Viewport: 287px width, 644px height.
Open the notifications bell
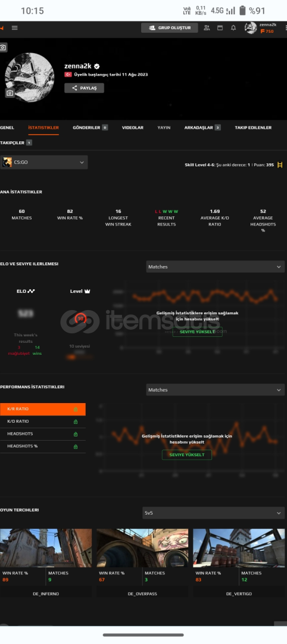click(233, 28)
